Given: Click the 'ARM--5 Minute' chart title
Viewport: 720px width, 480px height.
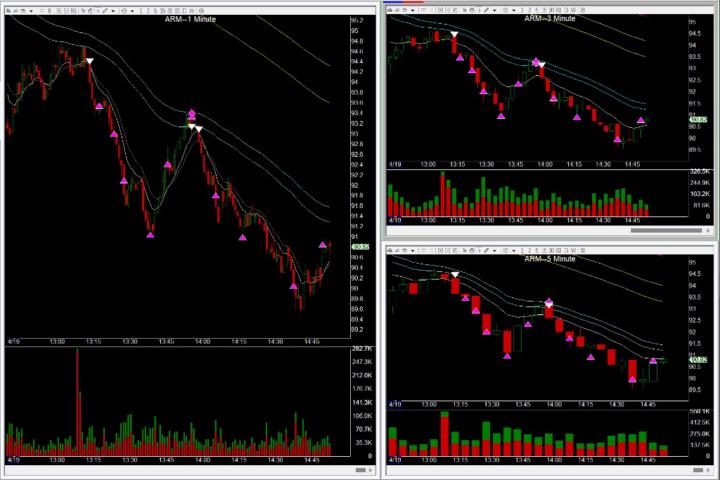Looking at the screenshot, I should [x=550, y=259].
